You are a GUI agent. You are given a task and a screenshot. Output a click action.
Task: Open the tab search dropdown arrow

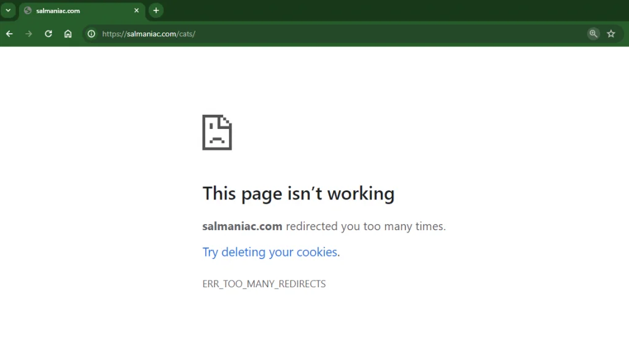tap(8, 10)
